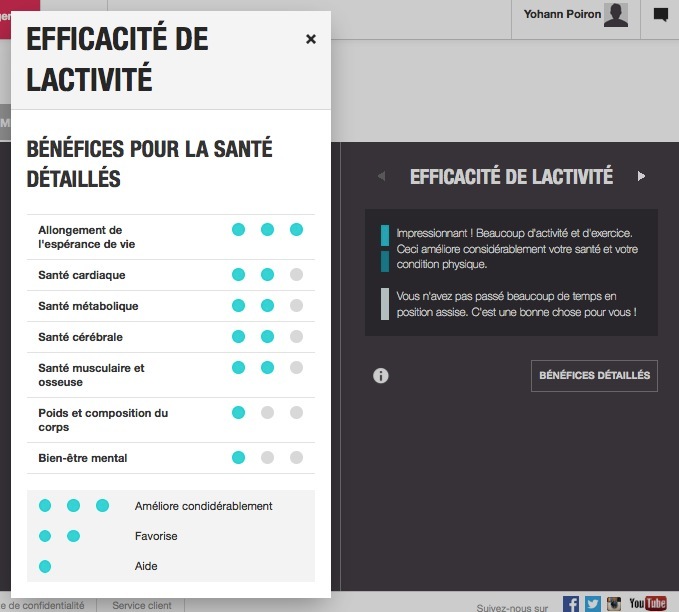Close the Efficacité de l'activité popup
The height and width of the screenshot is (612, 679).
311,39
